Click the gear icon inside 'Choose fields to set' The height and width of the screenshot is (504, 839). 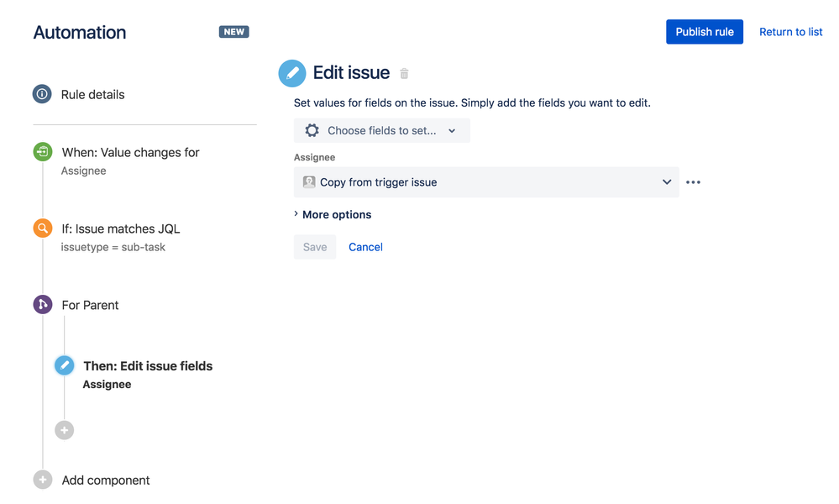311,130
